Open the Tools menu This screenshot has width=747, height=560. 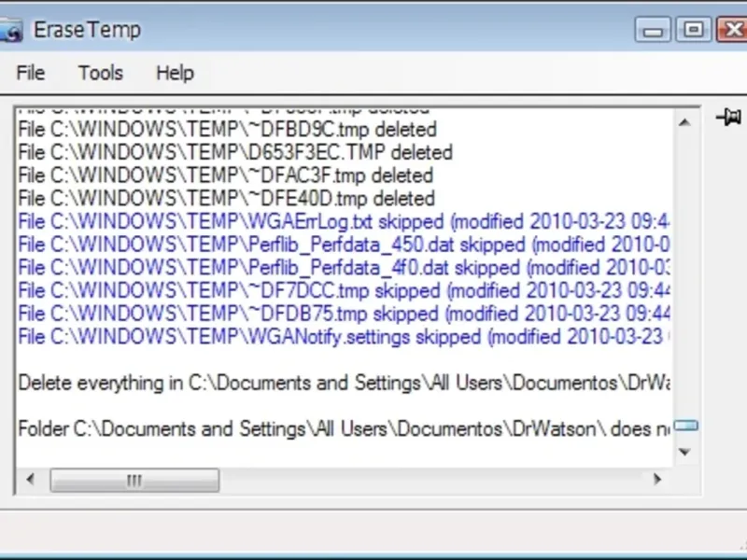pos(101,73)
